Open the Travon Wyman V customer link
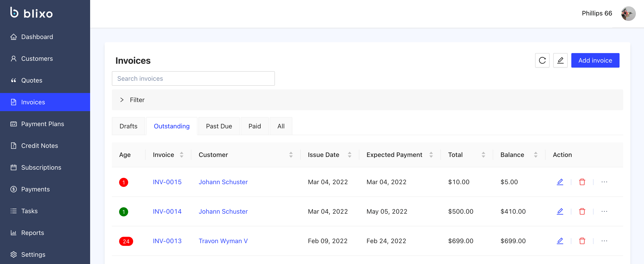Image resolution: width=644 pixels, height=264 pixels. pos(223,241)
